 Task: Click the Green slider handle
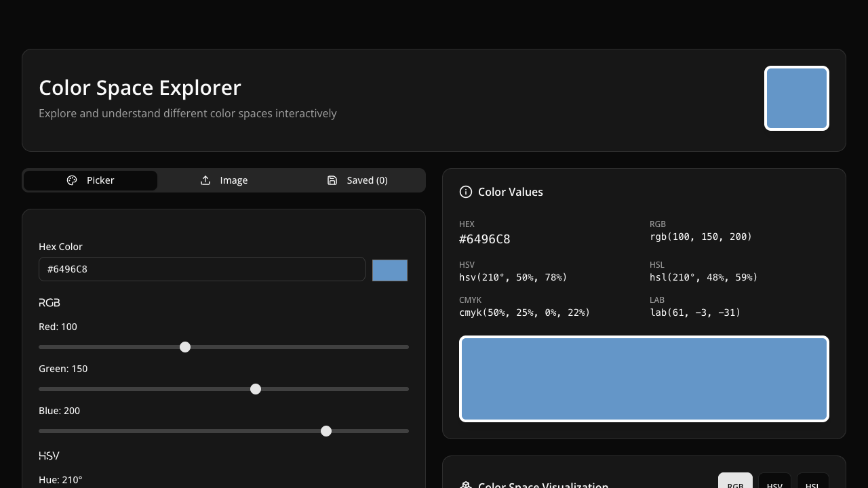256,389
